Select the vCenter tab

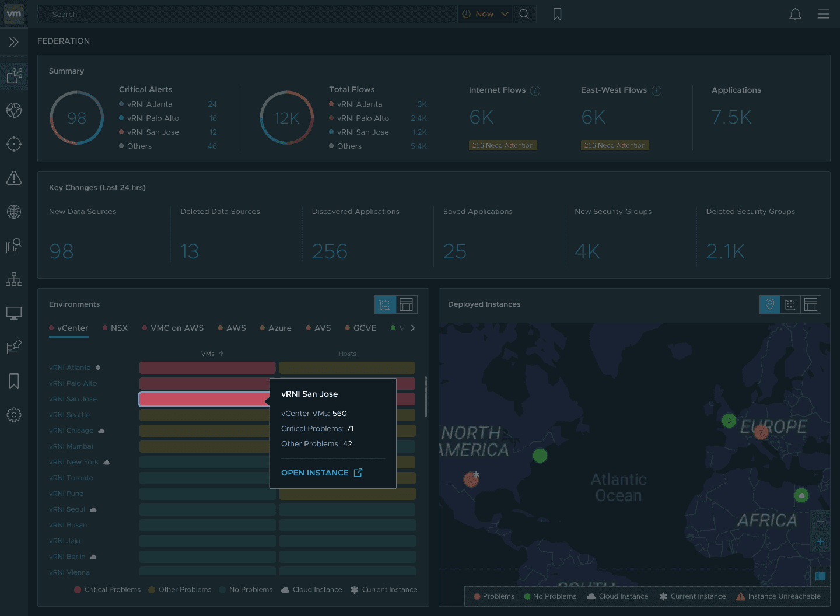point(69,328)
